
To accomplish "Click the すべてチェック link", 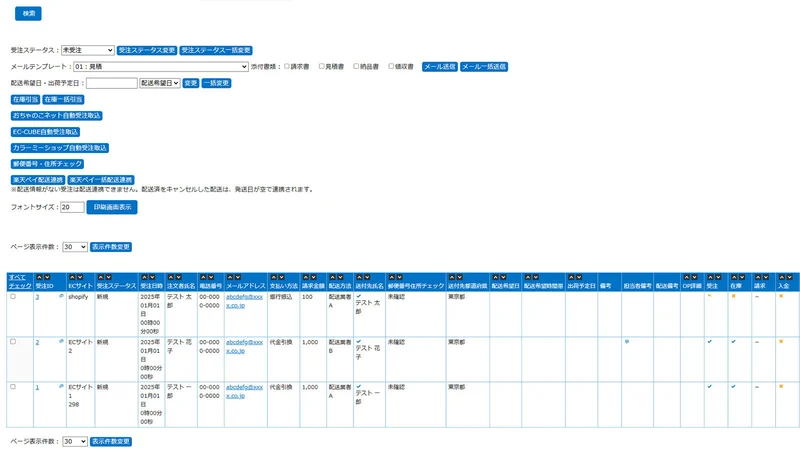I will [x=20, y=282].
